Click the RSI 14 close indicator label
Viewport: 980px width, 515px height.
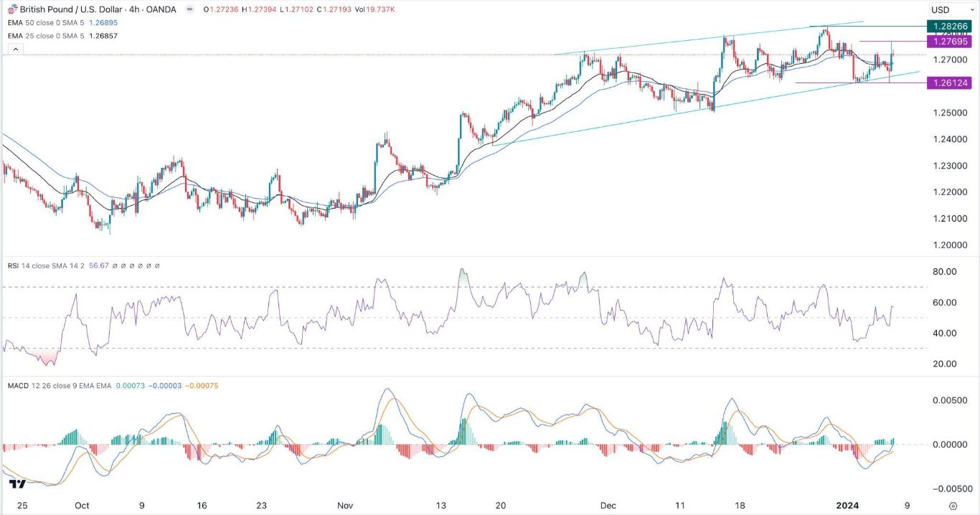(47, 265)
